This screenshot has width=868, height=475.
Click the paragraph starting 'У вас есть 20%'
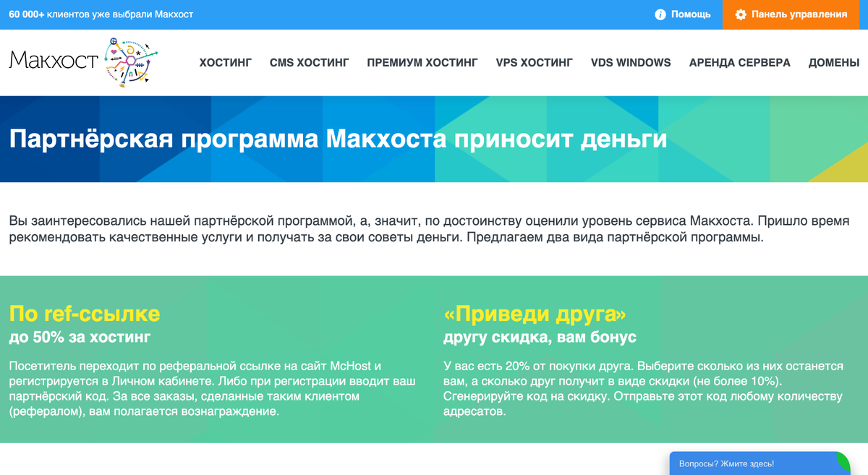point(644,388)
